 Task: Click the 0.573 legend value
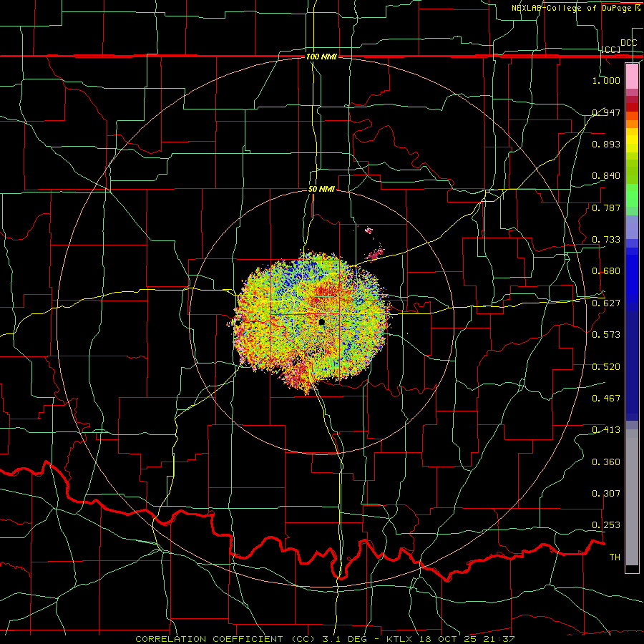point(606,335)
